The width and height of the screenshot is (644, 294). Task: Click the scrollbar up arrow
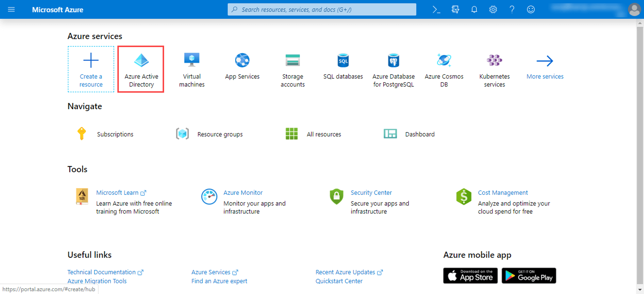(640, 23)
